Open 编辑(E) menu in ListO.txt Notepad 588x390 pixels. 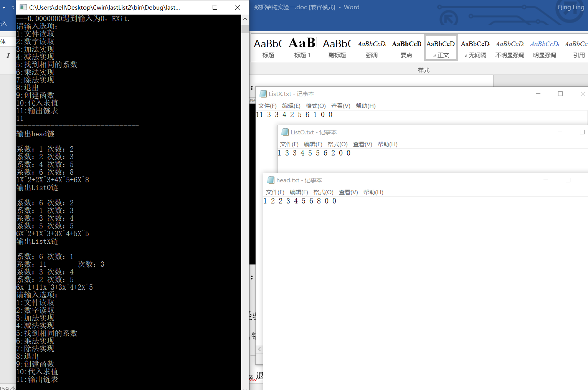[x=313, y=144]
